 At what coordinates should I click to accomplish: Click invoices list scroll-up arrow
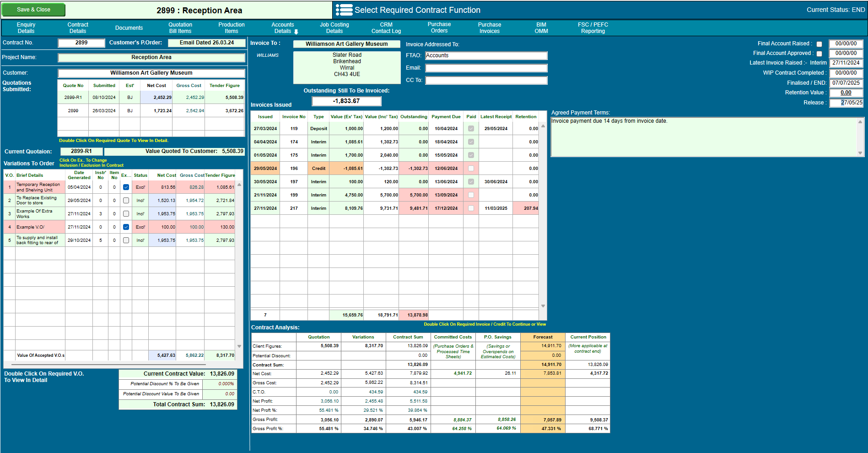[x=543, y=126]
